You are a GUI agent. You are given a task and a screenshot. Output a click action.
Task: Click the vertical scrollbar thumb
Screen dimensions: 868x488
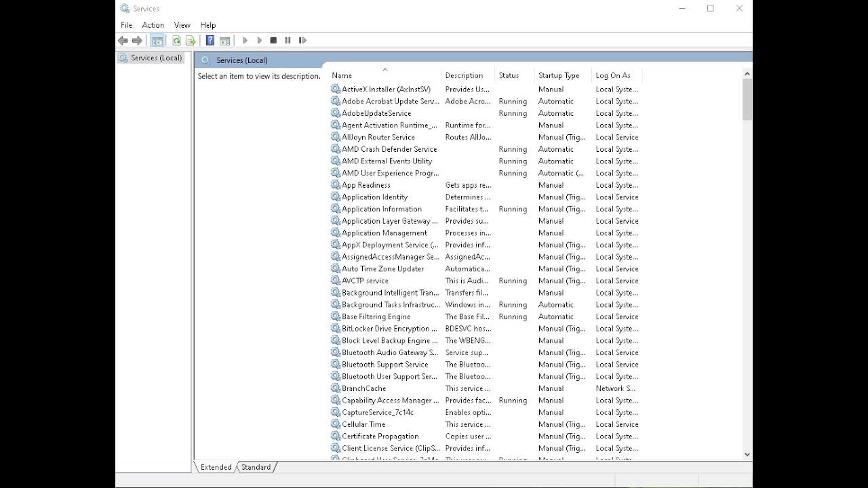(x=747, y=100)
